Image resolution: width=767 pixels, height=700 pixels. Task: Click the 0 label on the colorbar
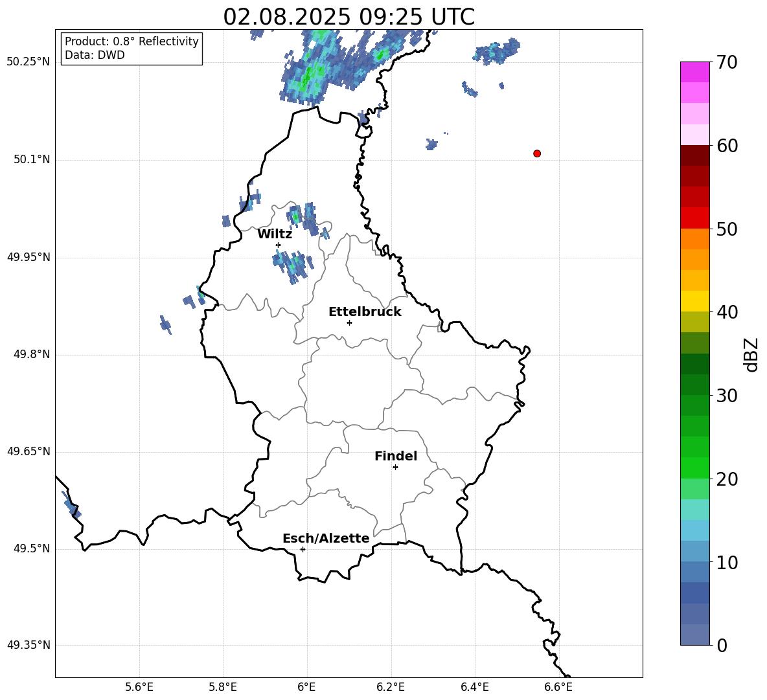(722, 645)
